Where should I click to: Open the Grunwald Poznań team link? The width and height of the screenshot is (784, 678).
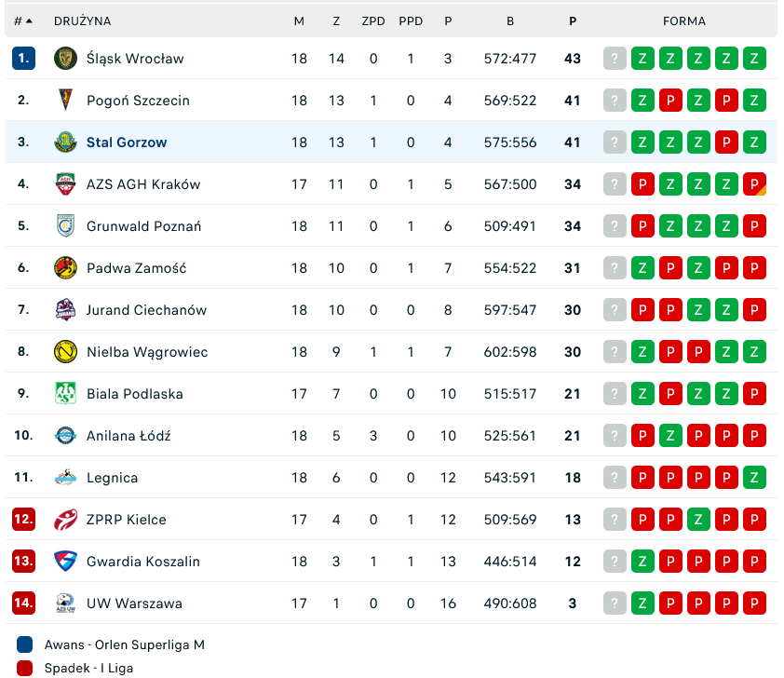coord(143,225)
